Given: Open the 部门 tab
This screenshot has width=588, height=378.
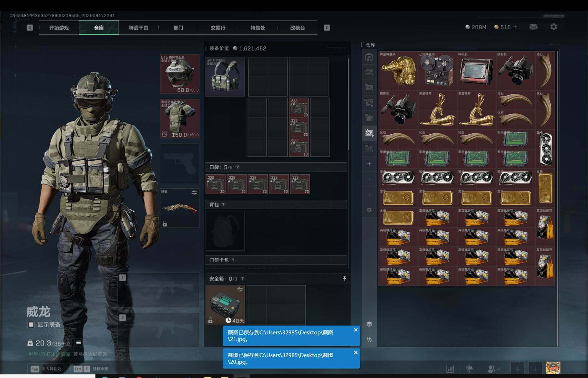Looking at the screenshot, I should point(178,28).
